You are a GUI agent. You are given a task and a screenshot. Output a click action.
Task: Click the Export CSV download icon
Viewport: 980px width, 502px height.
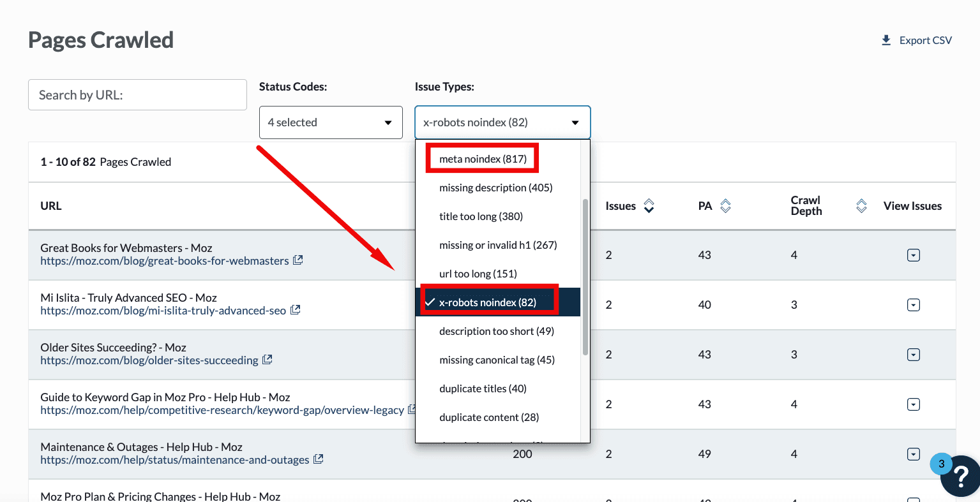click(886, 40)
